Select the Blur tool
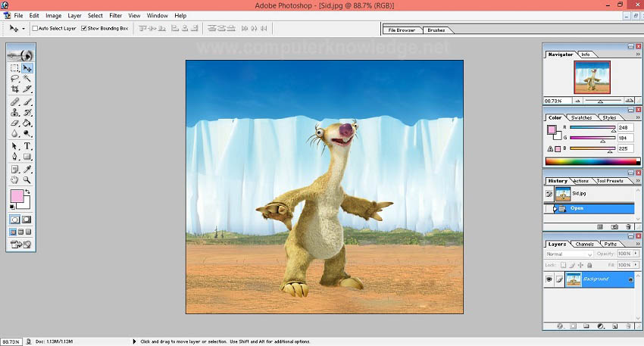644x346 pixels. click(15, 133)
